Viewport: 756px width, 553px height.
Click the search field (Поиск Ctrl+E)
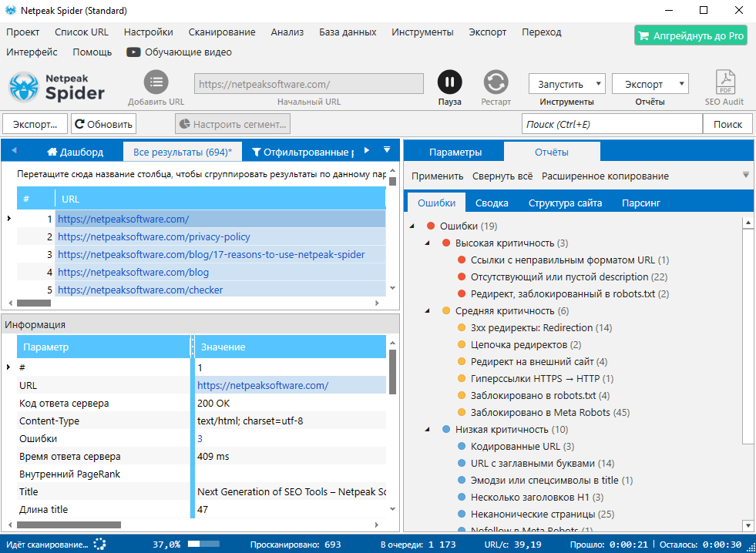612,124
